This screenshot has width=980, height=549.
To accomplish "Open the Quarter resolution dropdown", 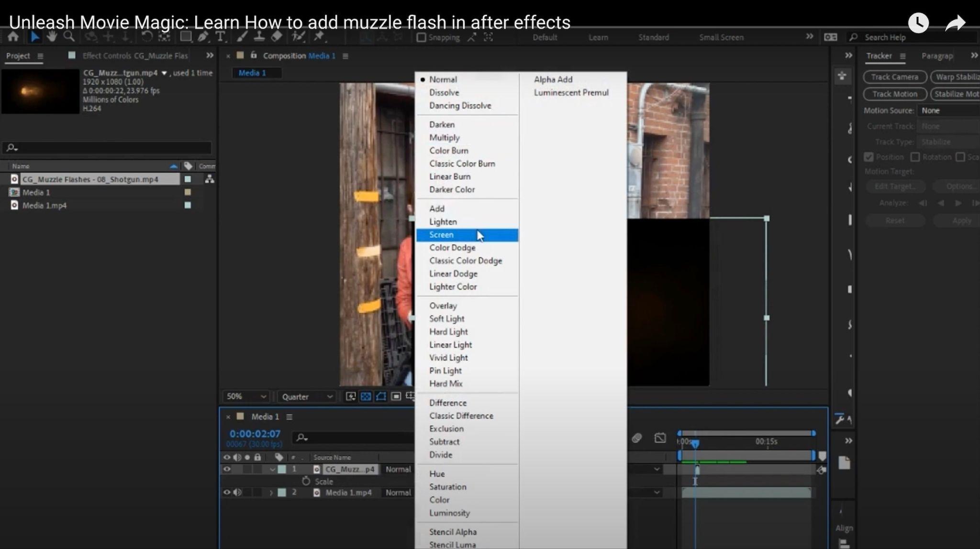I will tap(307, 396).
